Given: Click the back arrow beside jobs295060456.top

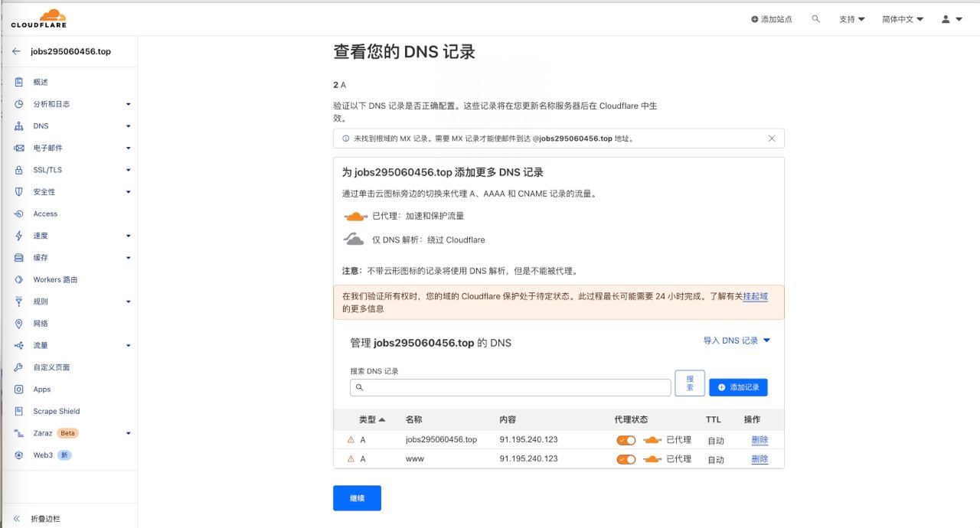Looking at the screenshot, I should click(x=16, y=51).
